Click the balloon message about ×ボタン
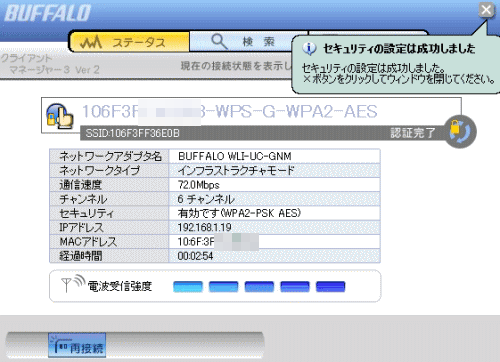500x362 pixels. click(x=399, y=79)
